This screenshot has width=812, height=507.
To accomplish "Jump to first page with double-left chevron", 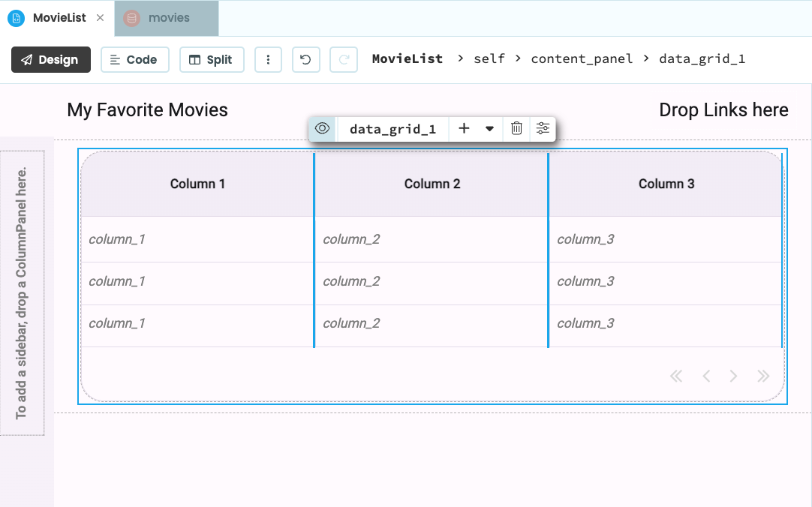I will [x=676, y=376].
